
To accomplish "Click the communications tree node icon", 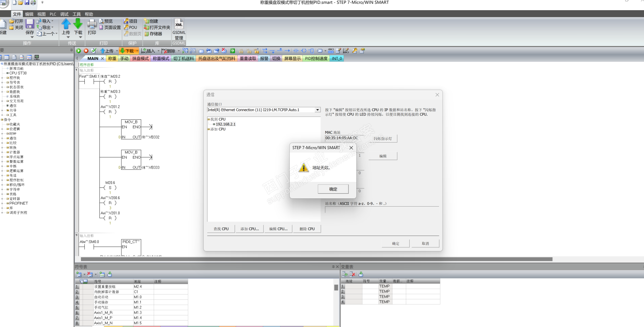I will point(8,106).
